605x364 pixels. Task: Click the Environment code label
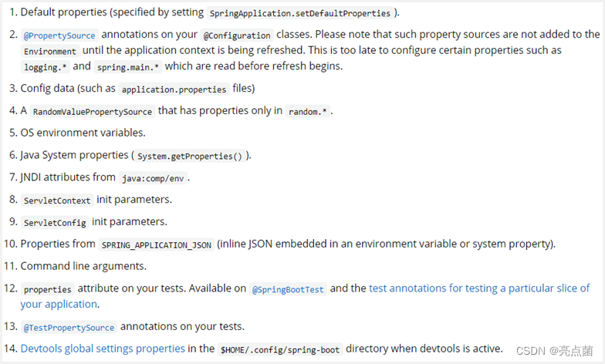50,51
